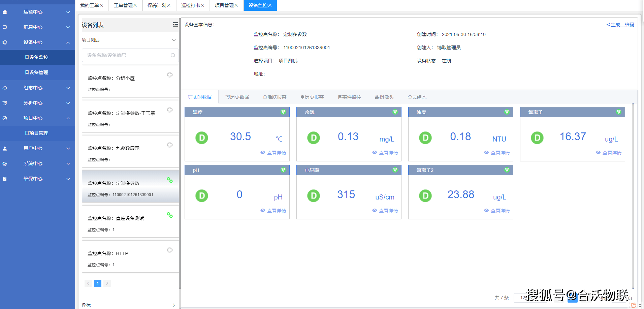Screen dimensions: 644x309
Task: Click the 运营中心 sidebar briefcase icon
Action: pyautogui.click(x=5, y=12)
